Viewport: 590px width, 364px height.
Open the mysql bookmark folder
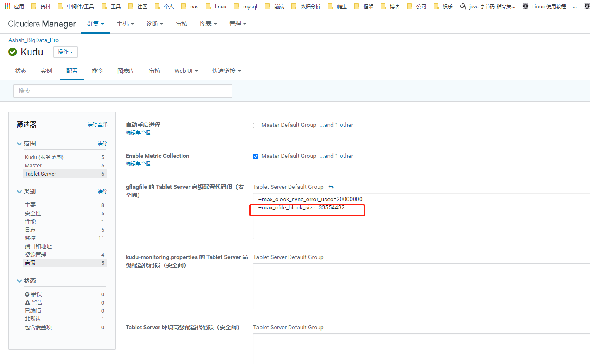(x=246, y=6)
